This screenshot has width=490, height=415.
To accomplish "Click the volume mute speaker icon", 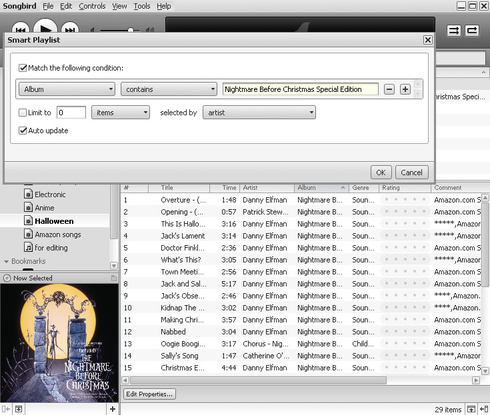I will [x=92, y=31].
